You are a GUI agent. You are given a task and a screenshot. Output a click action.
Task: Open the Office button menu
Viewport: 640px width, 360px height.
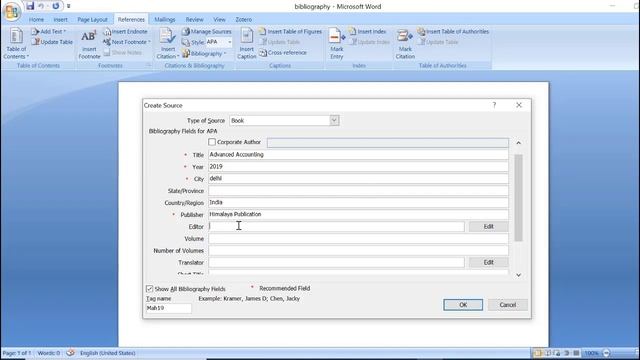[11, 11]
